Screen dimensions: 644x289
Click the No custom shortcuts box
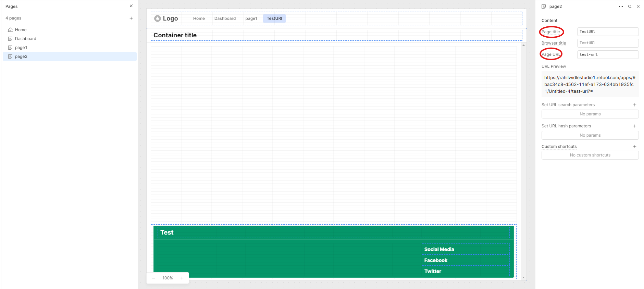[590, 155]
